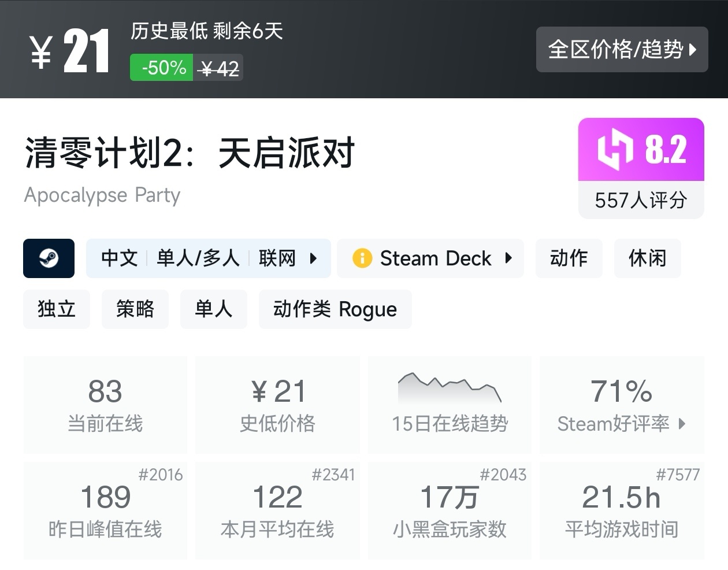Click the 83 当前在线 stat card
The width and height of the screenshot is (728, 570).
tap(105, 405)
